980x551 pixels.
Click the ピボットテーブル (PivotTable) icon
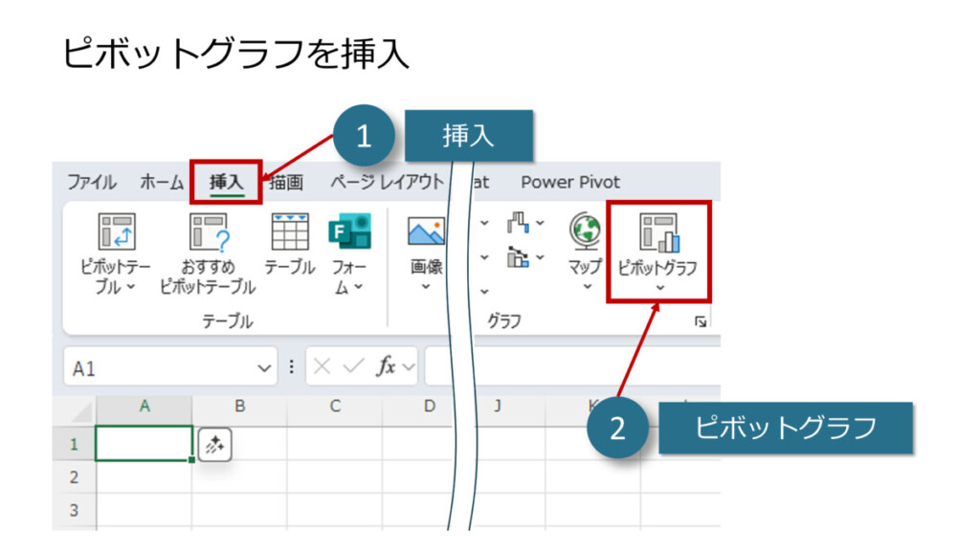tap(116, 233)
